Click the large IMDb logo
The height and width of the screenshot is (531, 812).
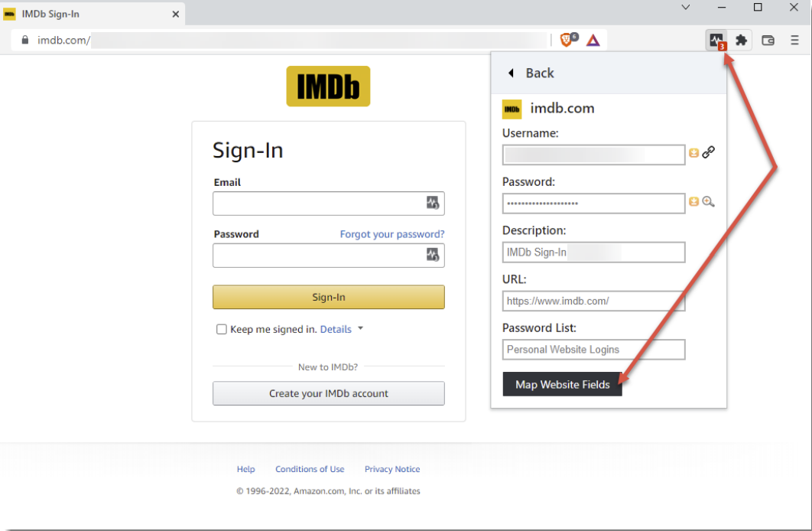click(x=328, y=86)
